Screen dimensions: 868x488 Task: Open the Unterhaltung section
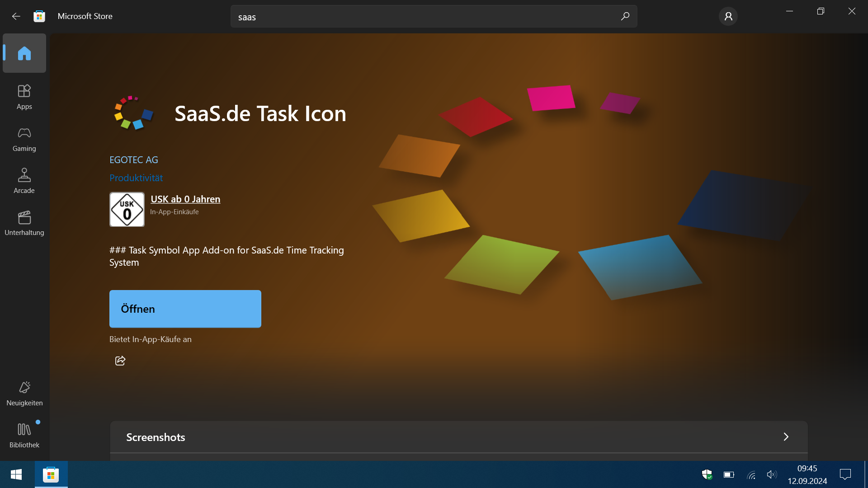[x=24, y=223]
